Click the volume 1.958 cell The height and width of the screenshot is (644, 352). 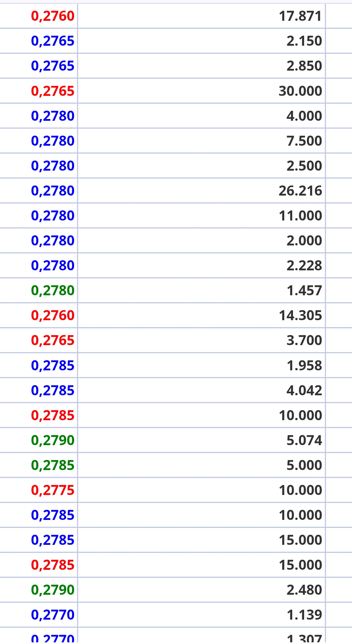click(x=304, y=365)
